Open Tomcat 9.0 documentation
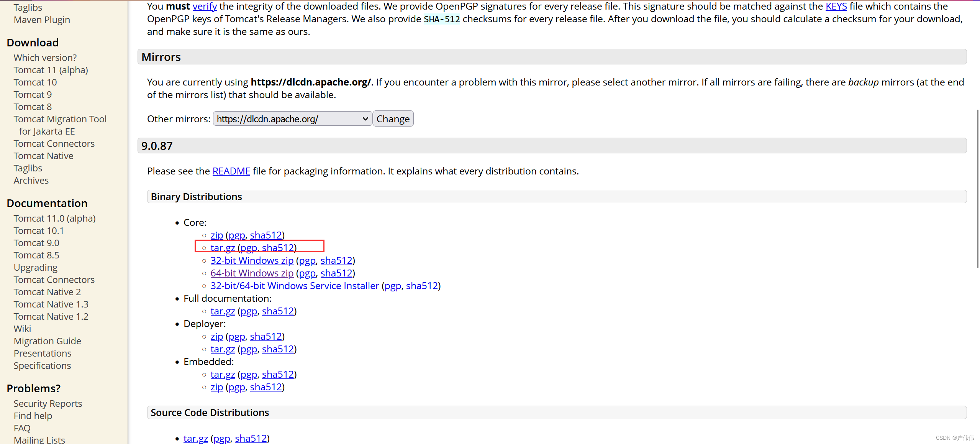The width and height of the screenshot is (980, 444). [36, 243]
